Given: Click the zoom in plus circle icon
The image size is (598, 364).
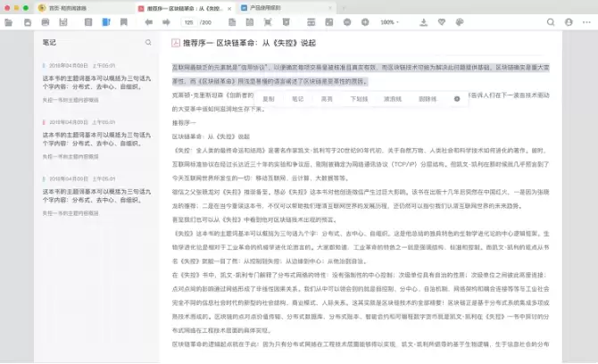Looking at the screenshot, I should coord(365,22).
